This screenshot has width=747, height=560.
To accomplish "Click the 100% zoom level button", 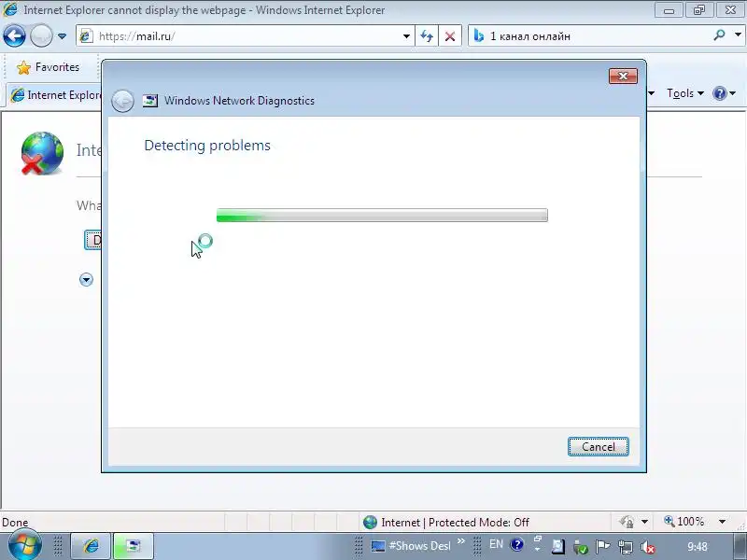I will (684, 522).
